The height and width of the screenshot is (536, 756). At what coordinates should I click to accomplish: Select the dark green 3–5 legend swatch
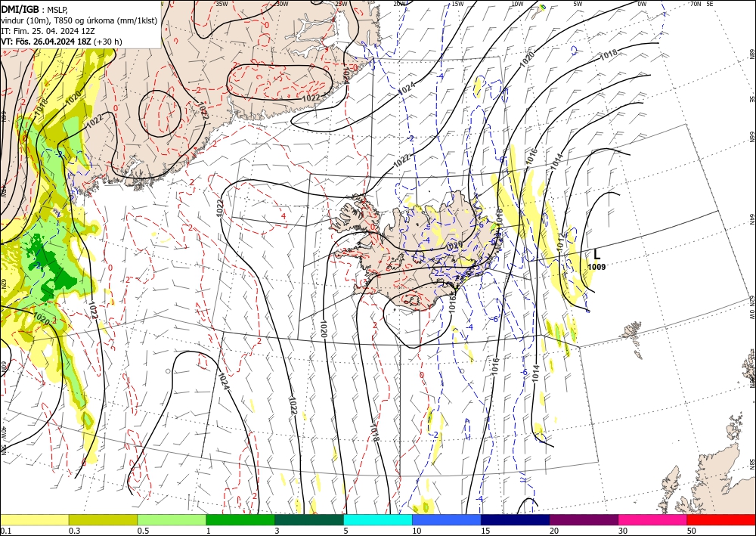[x=309, y=519]
